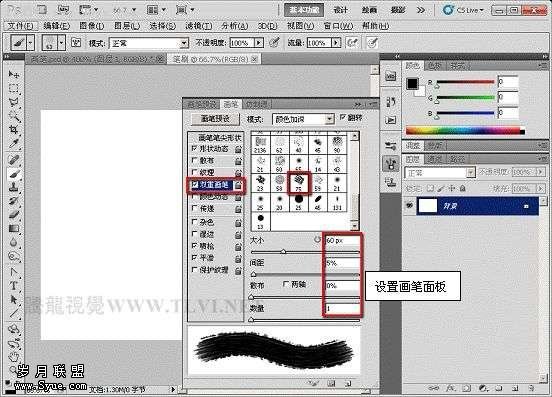Select the Eyedropper tool
Image resolution: width=552 pixels, height=397 pixels.
coord(14,144)
